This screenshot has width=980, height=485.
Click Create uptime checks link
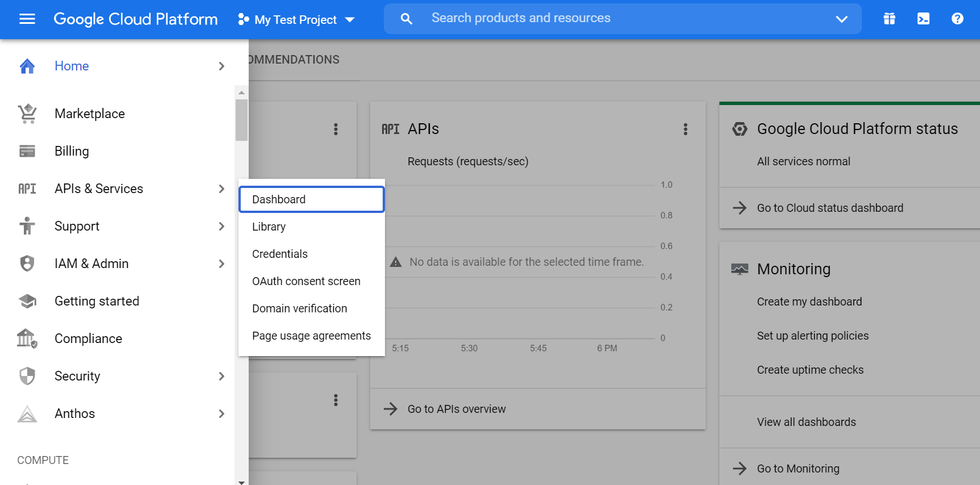click(x=810, y=370)
